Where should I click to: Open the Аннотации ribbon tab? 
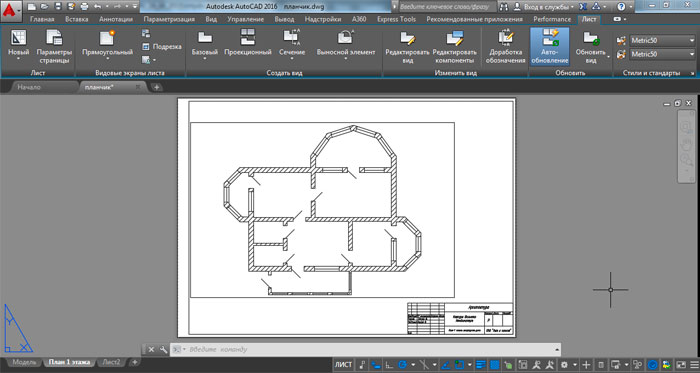(x=116, y=19)
